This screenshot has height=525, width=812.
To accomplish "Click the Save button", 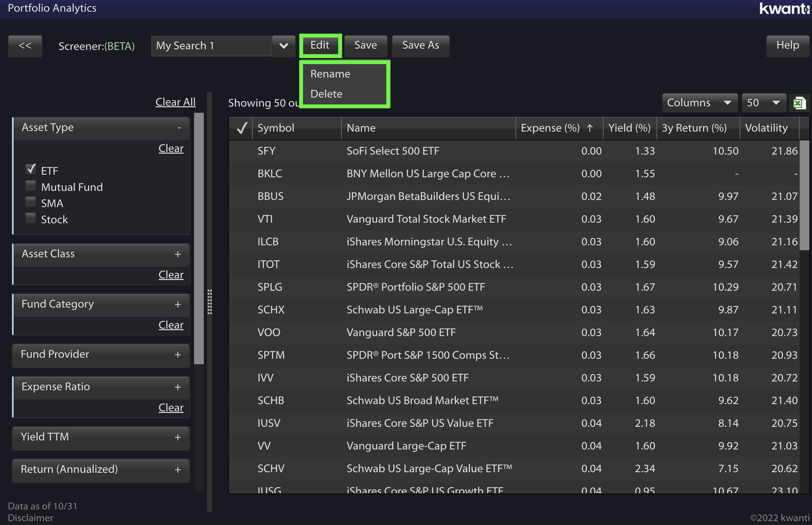I will tap(365, 45).
